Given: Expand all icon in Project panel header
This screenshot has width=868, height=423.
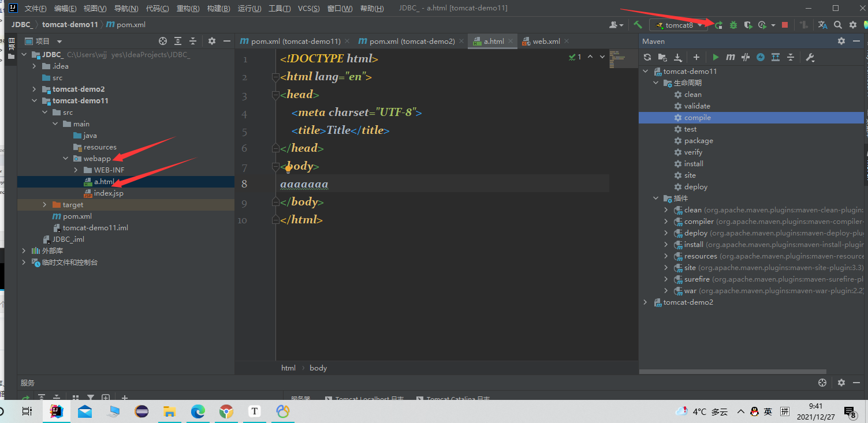Looking at the screenshot, I should (178, 41).
